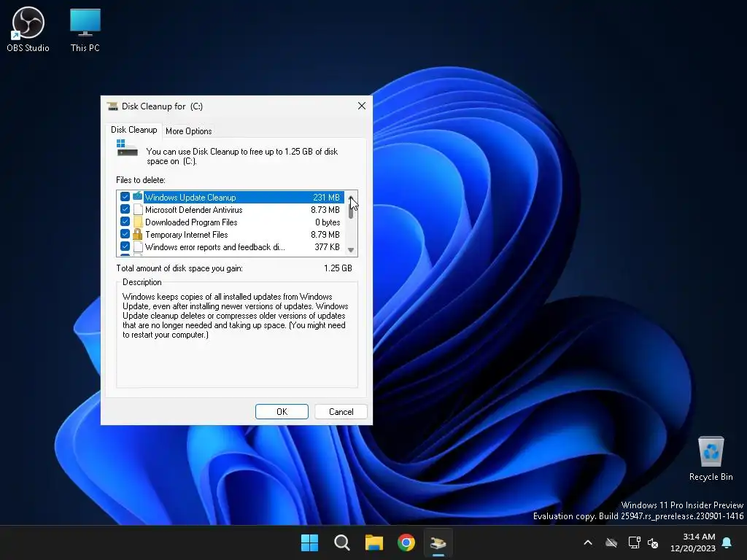The height and width of the screenshot is (560, 747).
Task: Click total disk space 1.25 GB value
Action: pyautogui.click(x=338, y=268)
